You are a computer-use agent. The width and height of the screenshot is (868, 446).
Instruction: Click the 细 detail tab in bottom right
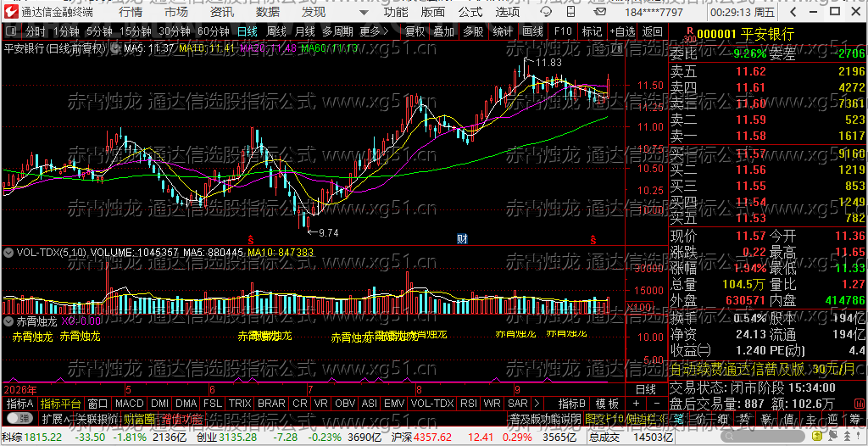pos(722,420)
